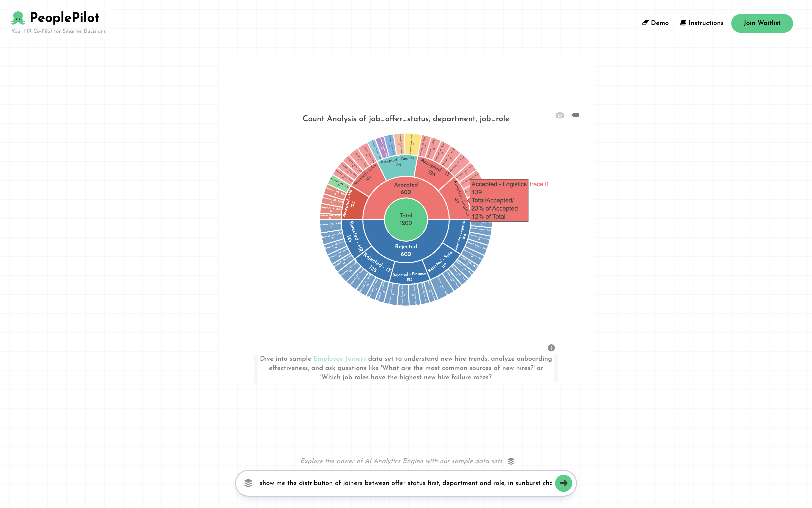Click sample data sets layers icon

tap(510, 461)
